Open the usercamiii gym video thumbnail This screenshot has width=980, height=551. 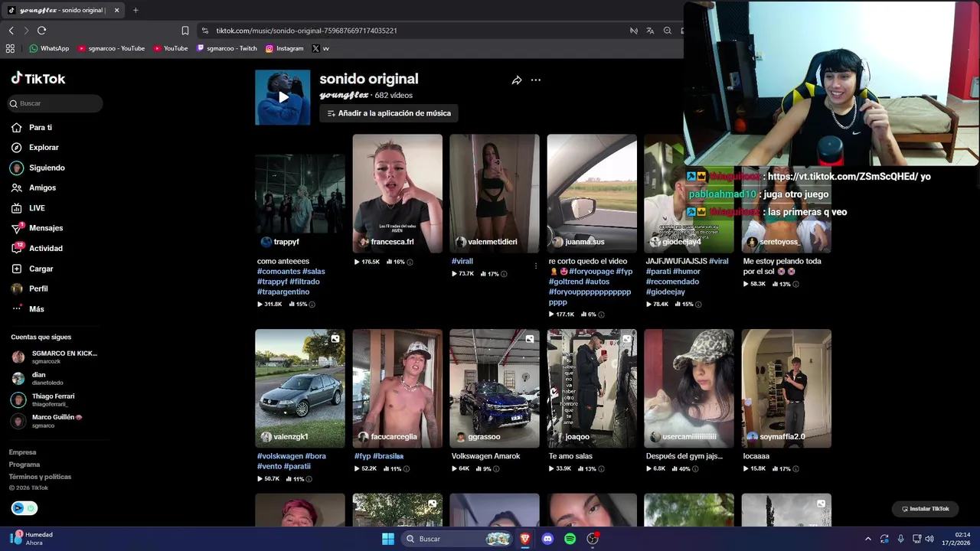point(689,388)
